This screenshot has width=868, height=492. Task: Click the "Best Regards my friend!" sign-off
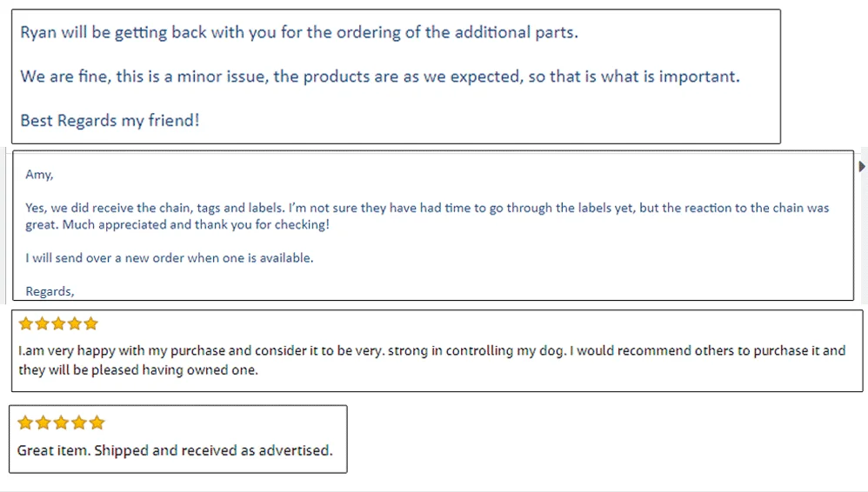110,121
